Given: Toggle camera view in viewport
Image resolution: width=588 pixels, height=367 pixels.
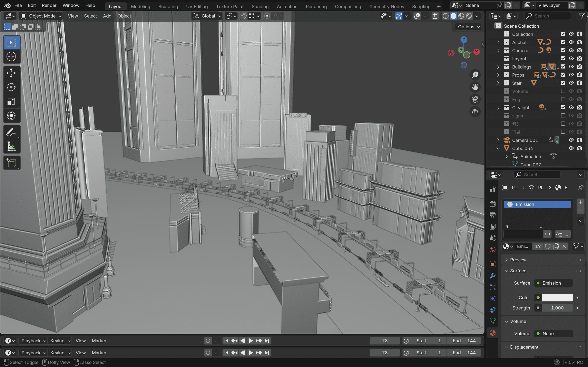Looking at the screenshot, I should 475,99.
